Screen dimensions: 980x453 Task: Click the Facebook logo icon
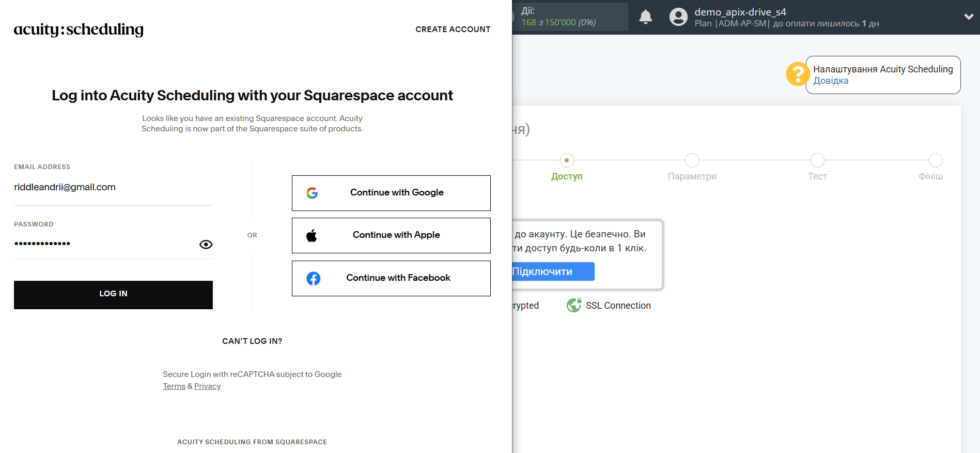point(313,278)
